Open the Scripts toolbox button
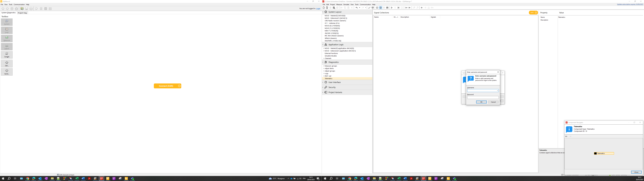The height and width of the screenshot is (181, 644). [x=7, y=55]
